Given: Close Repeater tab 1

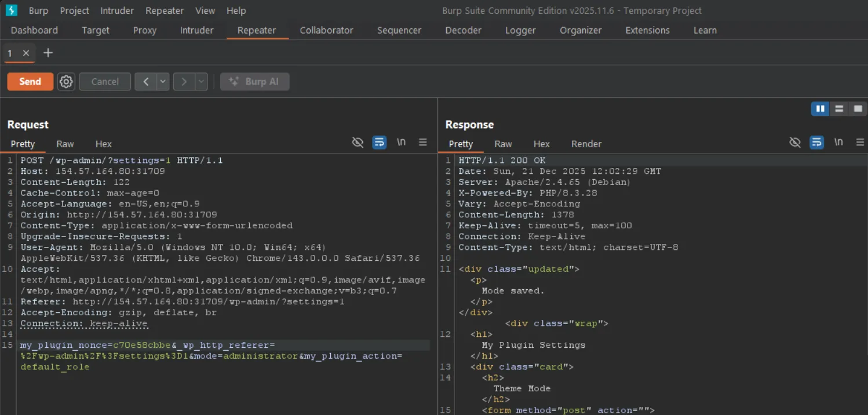Looking at the screenshot, I should pyautogui.click(x=26, y=53).
